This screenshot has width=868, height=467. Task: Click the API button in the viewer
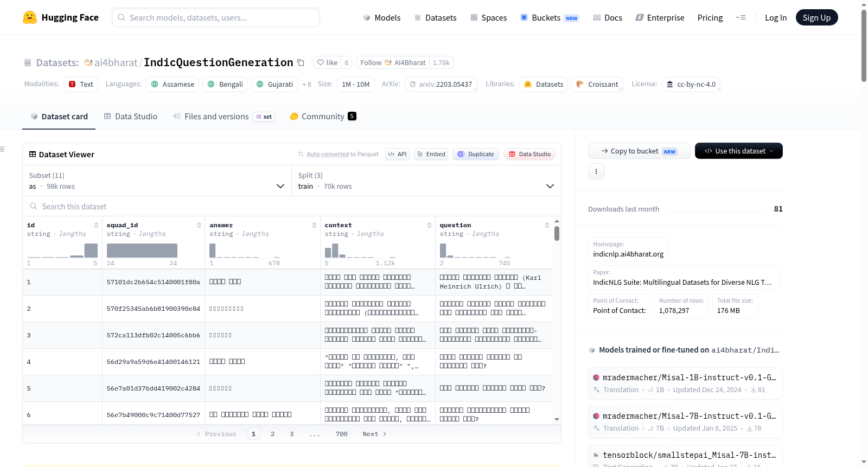pyautogui.click(x=397, y=154)
